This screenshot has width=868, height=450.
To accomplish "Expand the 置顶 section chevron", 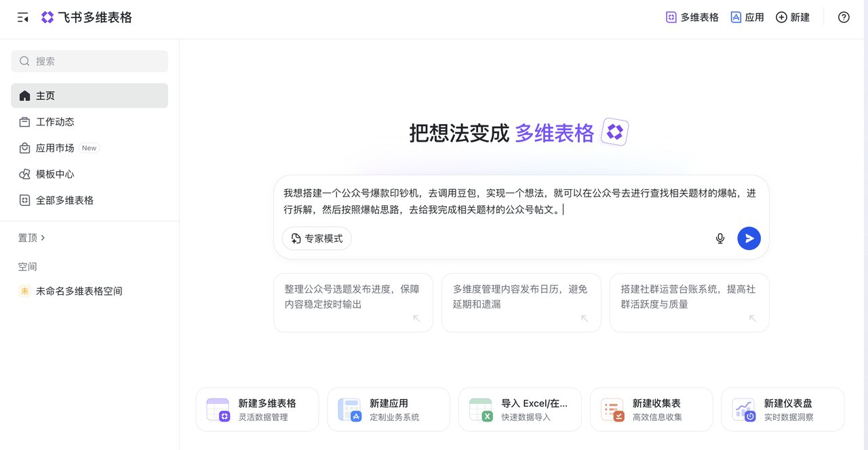I will pos(43,238).
